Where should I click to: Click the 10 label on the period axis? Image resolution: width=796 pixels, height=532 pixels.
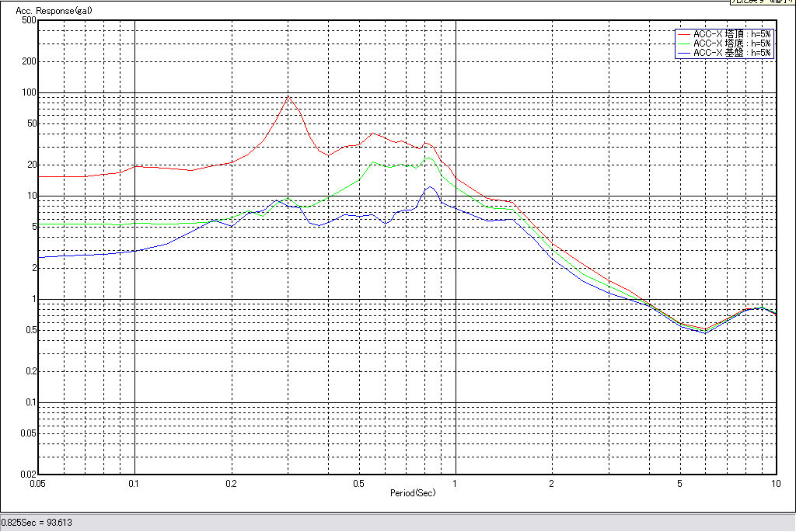pos(775,483)
